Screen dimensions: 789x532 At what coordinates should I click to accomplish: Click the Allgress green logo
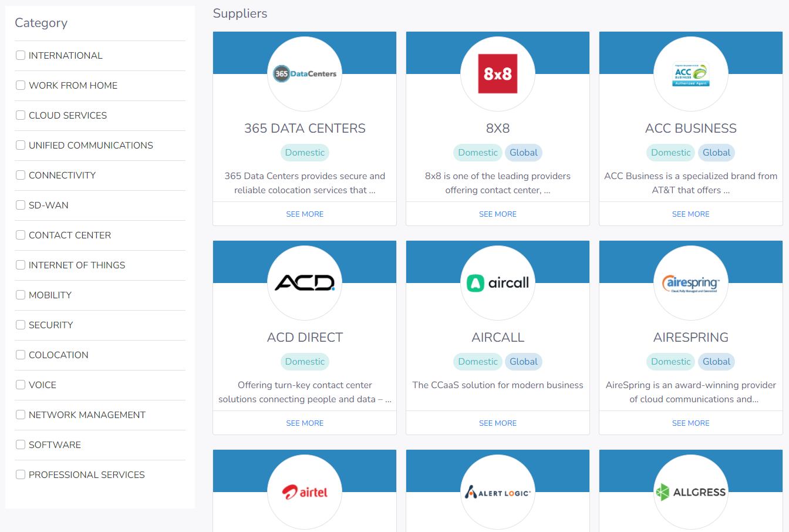click(690, 491)
